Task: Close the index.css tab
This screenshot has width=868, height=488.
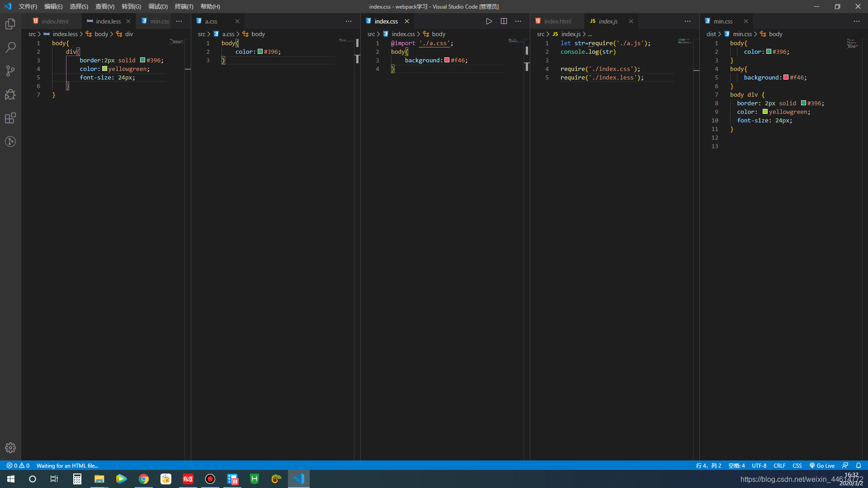Action: [x=407, y=21]
